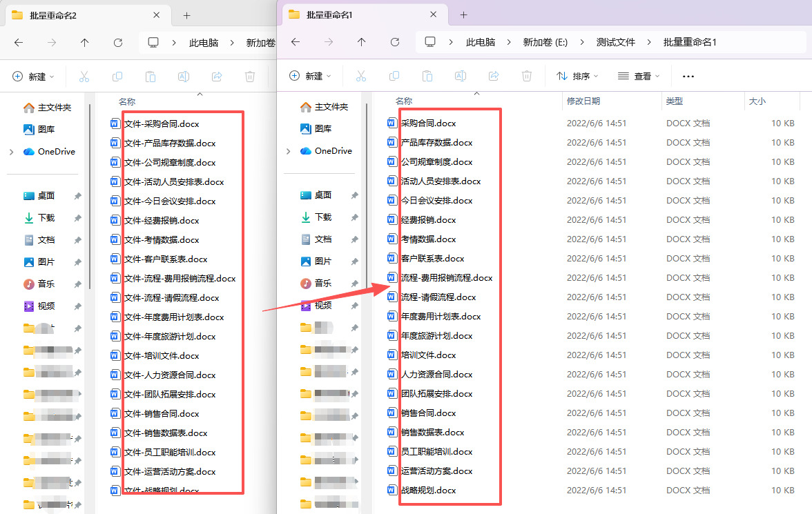Go up one level in 批量重命名2 window
Image resolution: width=812 pixels, height=514 pixels.
84,43
